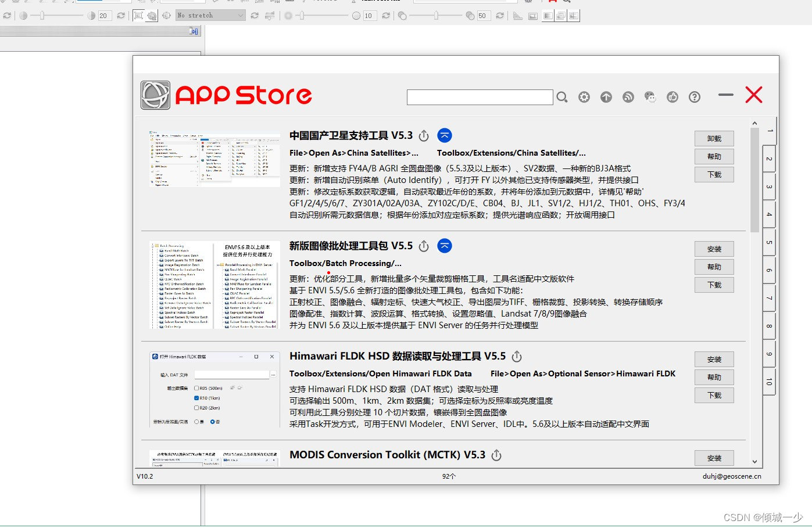Click 帮助 for 新版图像批处理工具包
The image size is (812, 528).
point(714,267)
